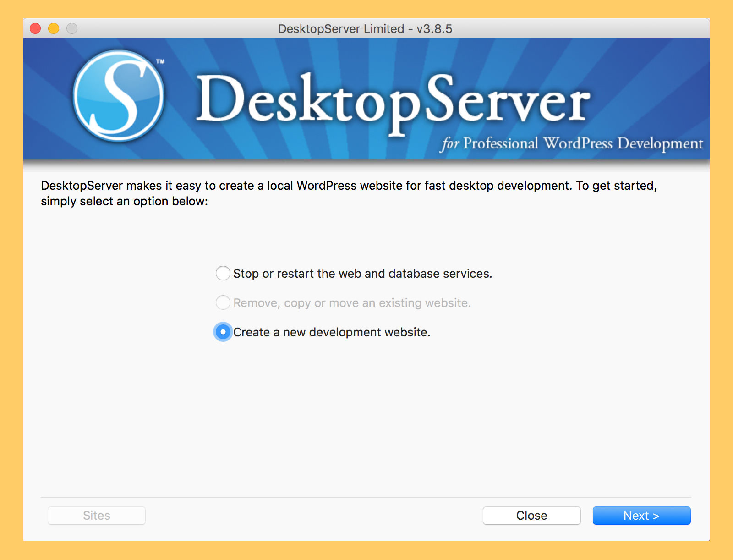Select the Stop or restart services radio circle

coord(223,274)
